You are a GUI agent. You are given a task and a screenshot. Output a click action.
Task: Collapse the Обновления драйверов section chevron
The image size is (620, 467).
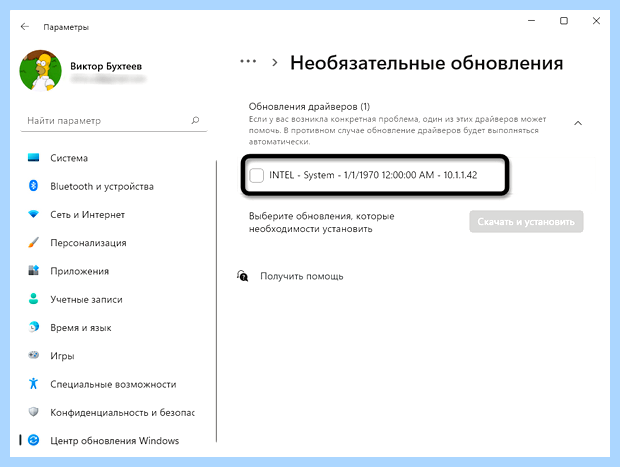(578, 123)
